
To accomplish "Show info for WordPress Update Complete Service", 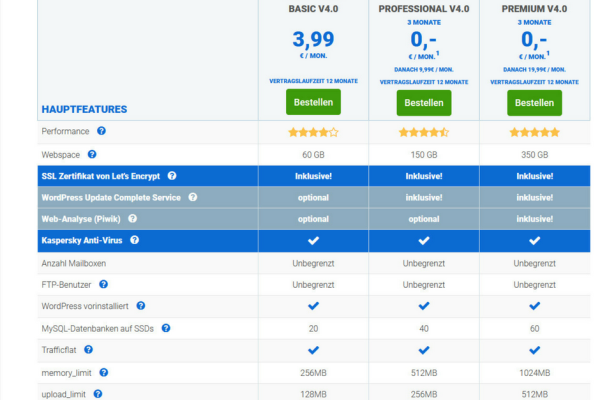I will coord(192,197).
